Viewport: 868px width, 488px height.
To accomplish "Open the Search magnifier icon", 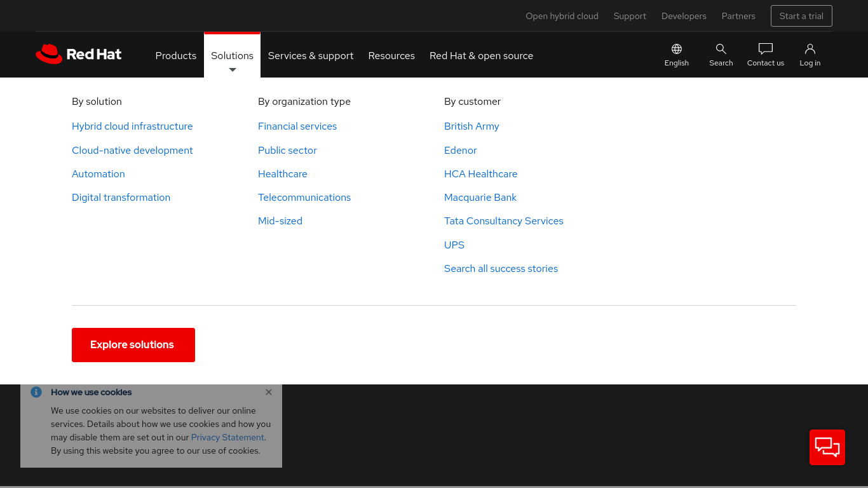I will (721, 49).
